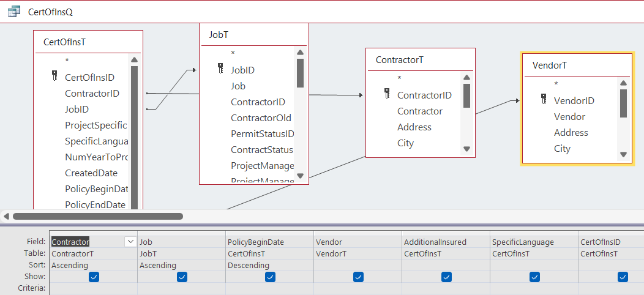Select the PermitStatusID field in JobT
Screen dimensions: 644x295
[263, 134]
